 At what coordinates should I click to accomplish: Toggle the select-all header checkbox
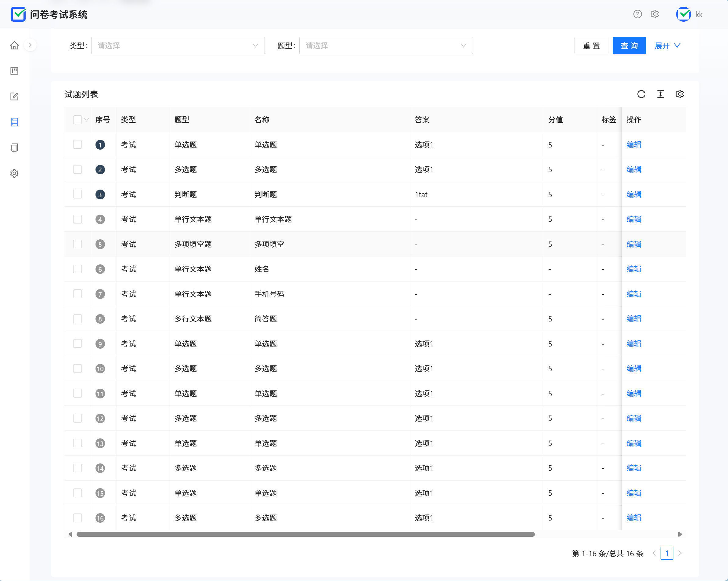pos(77,120)
